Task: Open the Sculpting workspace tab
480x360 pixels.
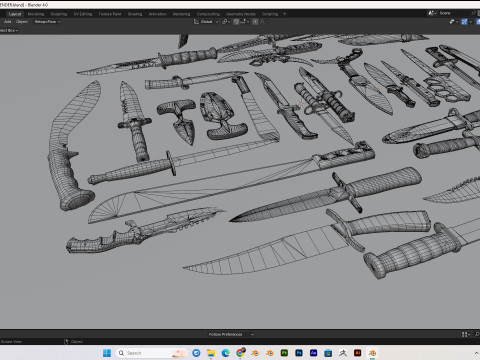Action: [59, 14]
